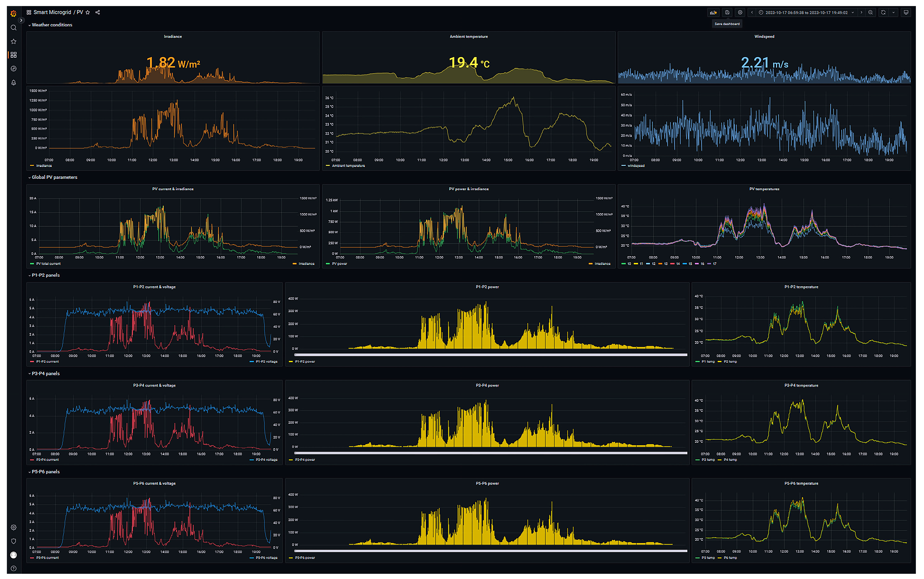Collapse the Weather conditions row
Image resolution: width=924 pixels, height=579 pixels.
(x=52, y=25)
